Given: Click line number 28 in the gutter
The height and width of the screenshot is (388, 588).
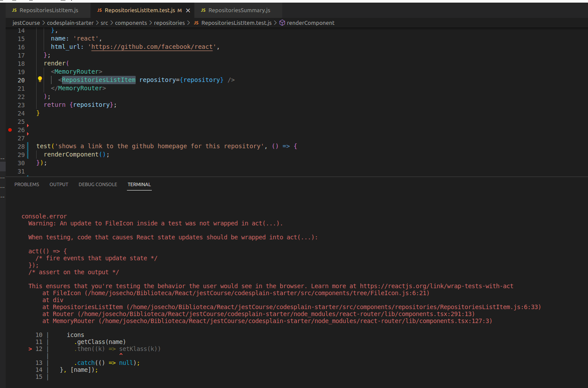Looking at the screenshot, I should click(21, 146).
